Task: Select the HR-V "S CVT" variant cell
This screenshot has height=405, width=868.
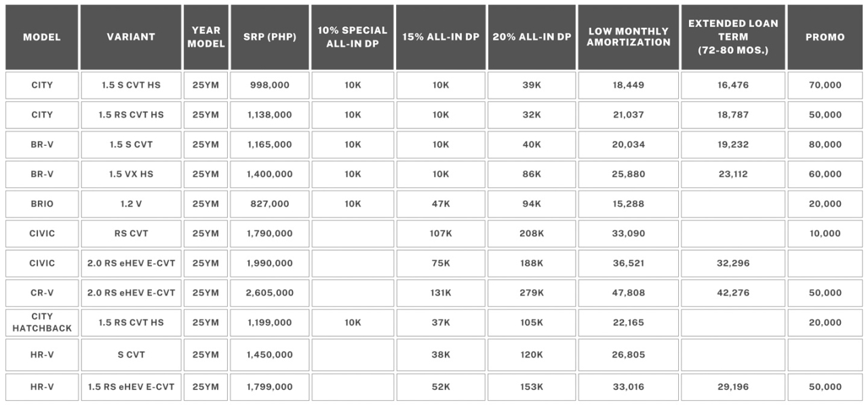Action: tap(131, 355)
